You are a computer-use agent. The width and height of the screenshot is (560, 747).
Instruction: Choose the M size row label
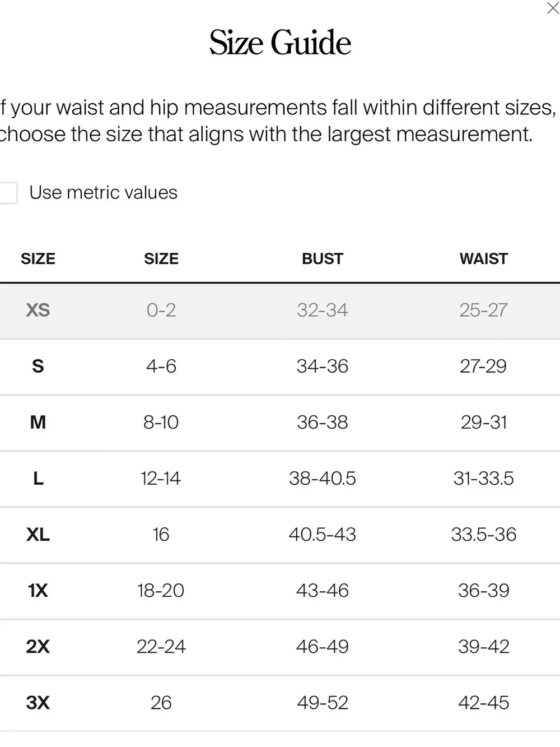38,422
